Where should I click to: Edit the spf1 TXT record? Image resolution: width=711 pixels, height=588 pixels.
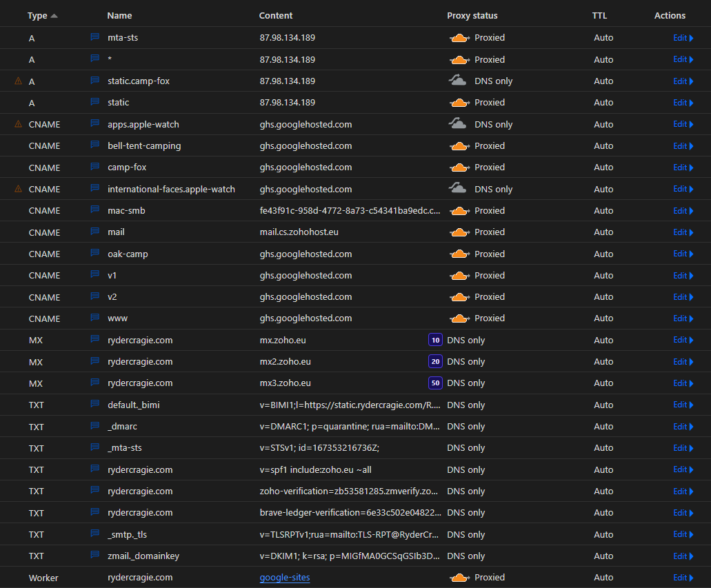683,469
